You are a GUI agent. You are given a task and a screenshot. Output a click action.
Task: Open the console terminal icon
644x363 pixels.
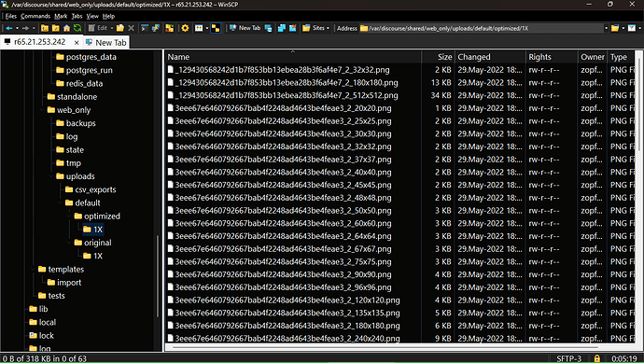pyautogui.click(x=145, y=28)
